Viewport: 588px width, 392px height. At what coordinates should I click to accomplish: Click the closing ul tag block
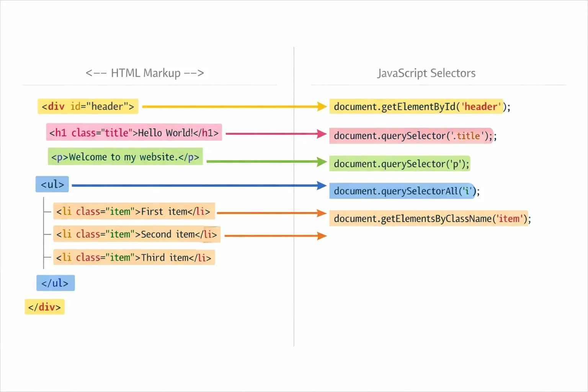click(x=56, y=283)
